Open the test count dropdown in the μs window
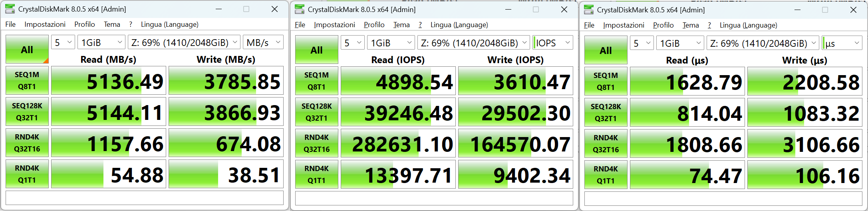 pos(642,43)
